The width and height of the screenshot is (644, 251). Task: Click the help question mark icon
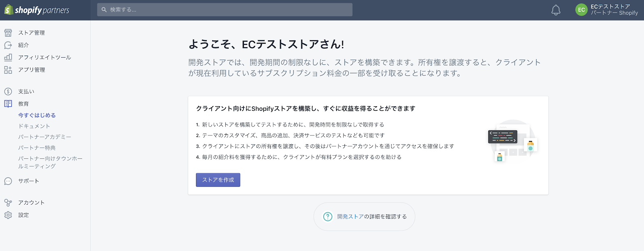tap(328, 217)
